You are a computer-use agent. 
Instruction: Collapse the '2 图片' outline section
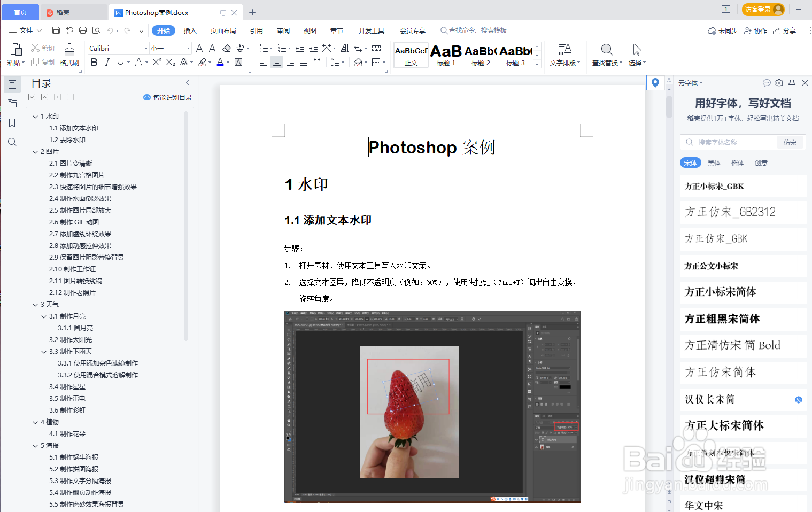pyautogui.click(x=35, y=152)
